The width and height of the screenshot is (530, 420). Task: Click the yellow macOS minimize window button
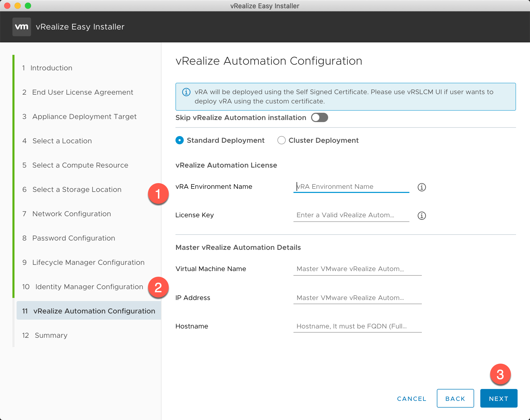(x=18, y=6)
